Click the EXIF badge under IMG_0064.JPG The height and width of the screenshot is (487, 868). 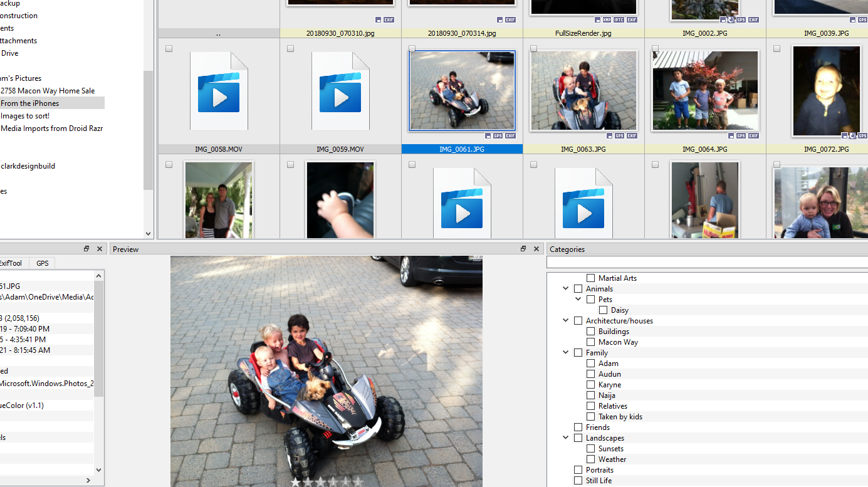click(753, 135)
